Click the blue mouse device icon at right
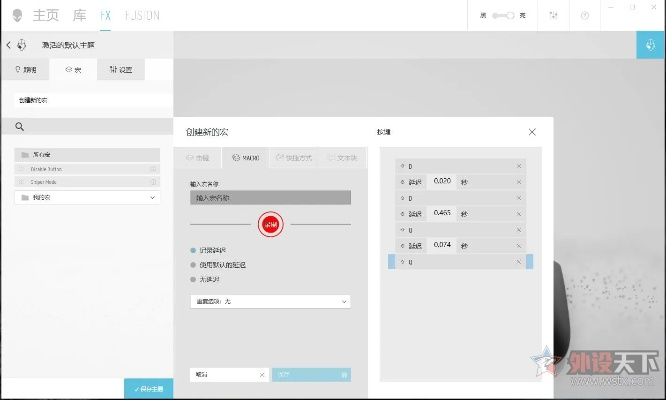The width and height of the screenshot is (666, 400). coord(651,45)
